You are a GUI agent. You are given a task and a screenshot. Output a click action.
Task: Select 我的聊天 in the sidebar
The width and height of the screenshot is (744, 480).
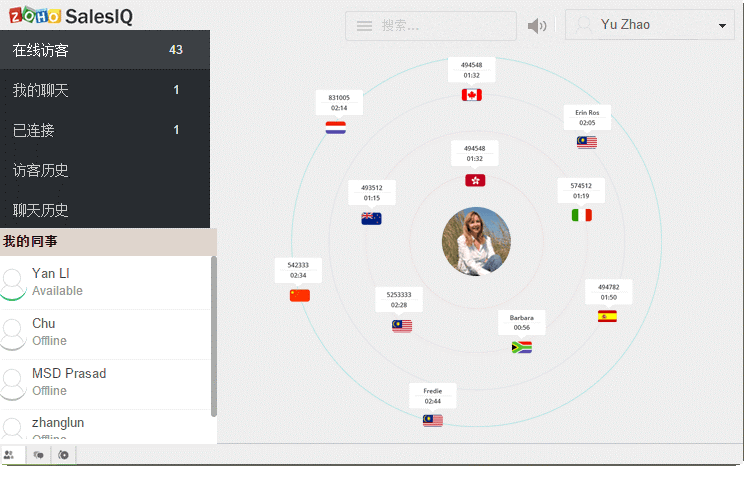tap(105, 90)
